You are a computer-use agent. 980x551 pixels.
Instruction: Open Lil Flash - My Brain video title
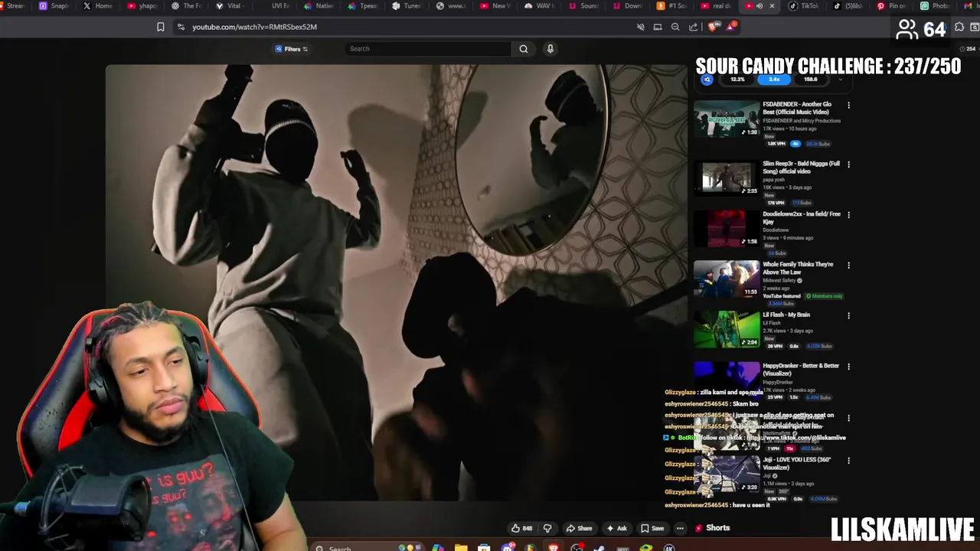pyautogui.click(x=786, y=315)
